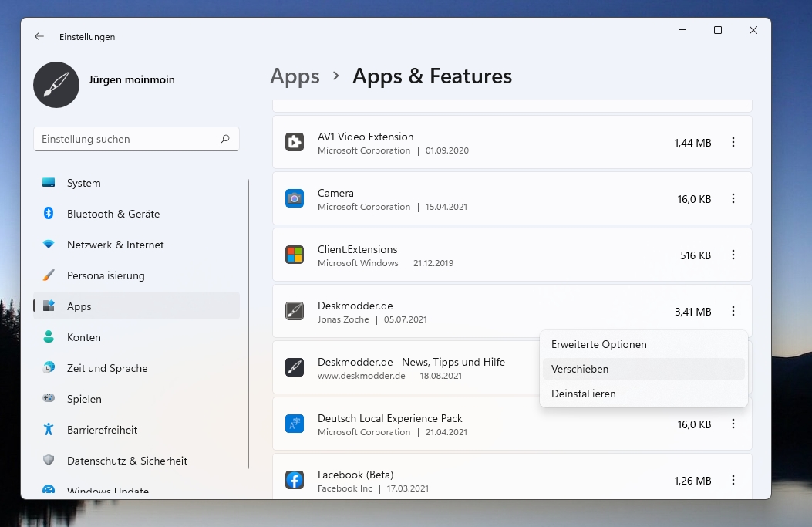Click the Jürgen moinmoin account name

coord(132,79)
